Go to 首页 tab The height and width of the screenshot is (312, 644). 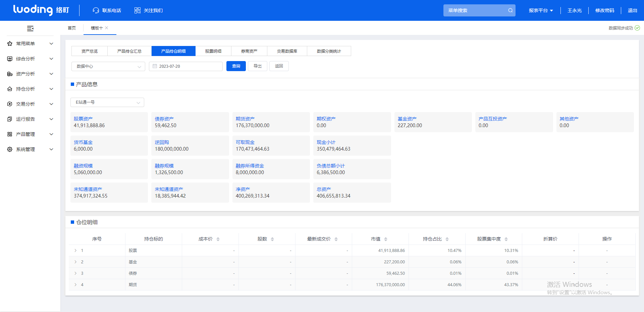[72, 28]
